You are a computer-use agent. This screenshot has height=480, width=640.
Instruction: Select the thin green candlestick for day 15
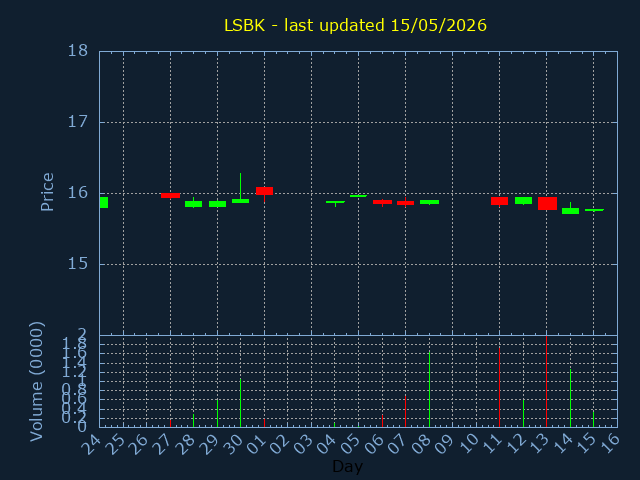click(x=594, y=210)
